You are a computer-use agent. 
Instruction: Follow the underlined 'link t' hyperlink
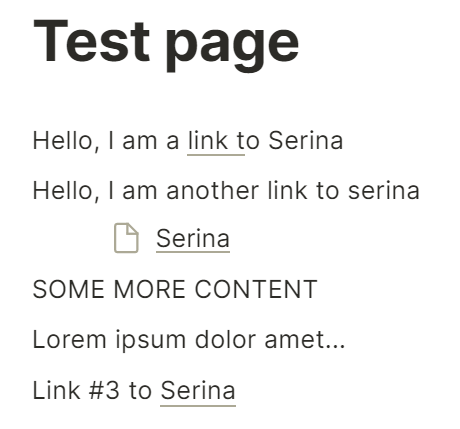[216, 141]
